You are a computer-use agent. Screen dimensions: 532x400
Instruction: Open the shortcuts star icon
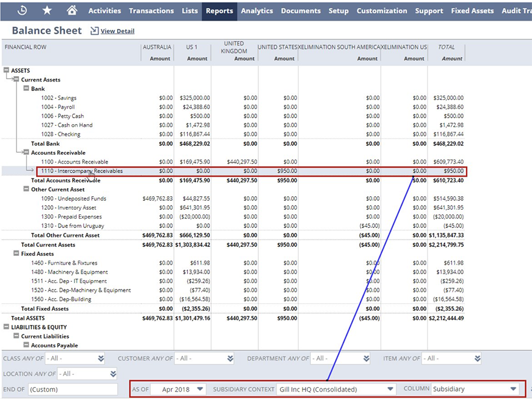47,10
